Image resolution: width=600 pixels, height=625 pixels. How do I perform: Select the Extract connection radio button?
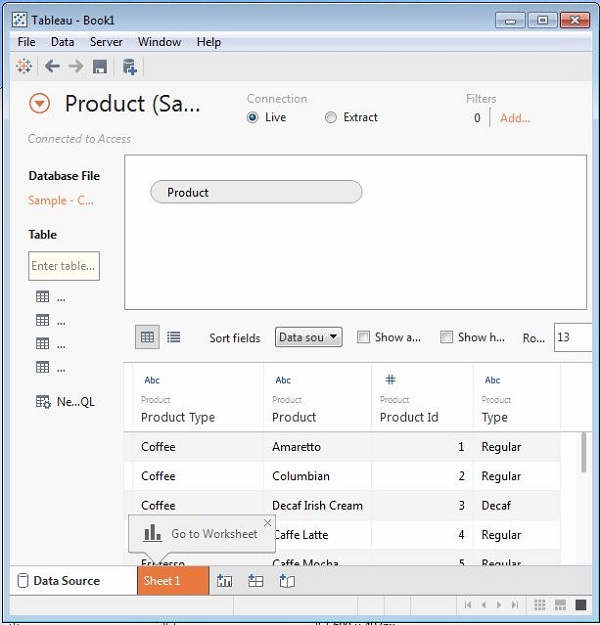(x=330, y=118)
